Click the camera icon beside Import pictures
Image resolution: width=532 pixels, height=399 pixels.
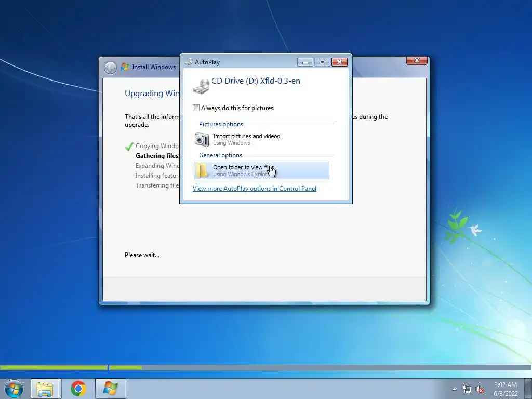[x=202, y=139]
